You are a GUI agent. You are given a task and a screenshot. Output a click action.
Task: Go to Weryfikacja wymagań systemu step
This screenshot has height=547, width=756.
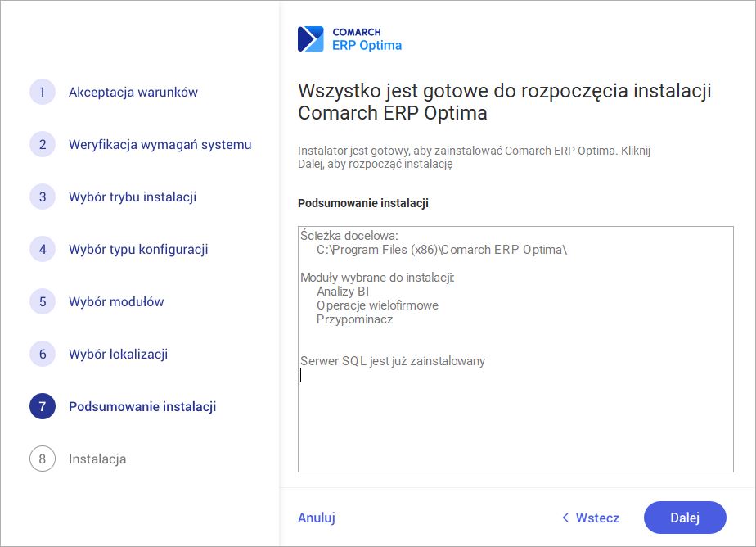(x=160, y=145)
